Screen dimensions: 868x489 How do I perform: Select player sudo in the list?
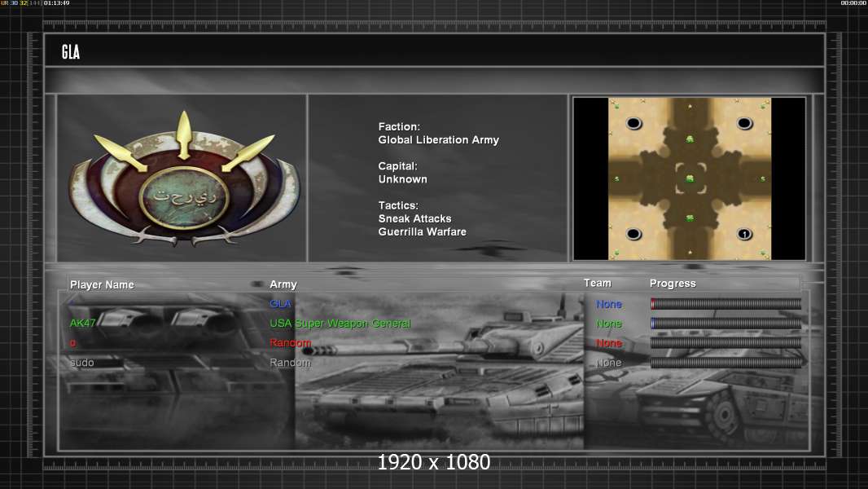(82, 363)
